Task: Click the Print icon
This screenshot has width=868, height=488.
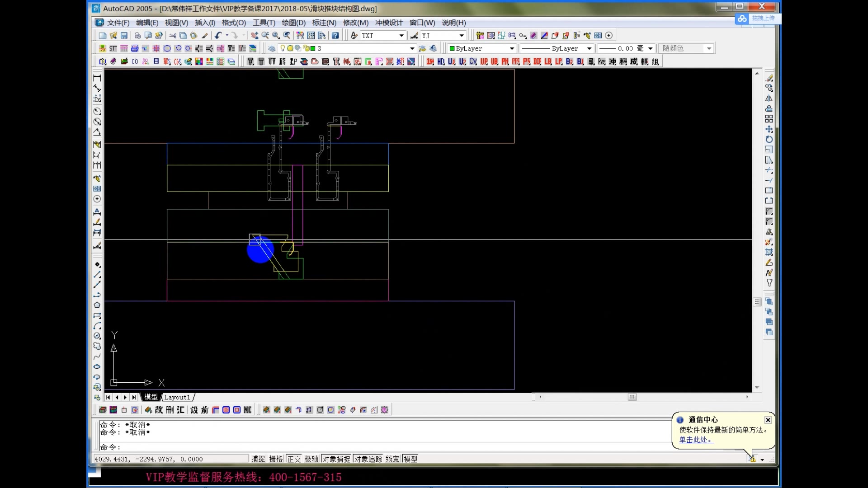Action: 137,35
